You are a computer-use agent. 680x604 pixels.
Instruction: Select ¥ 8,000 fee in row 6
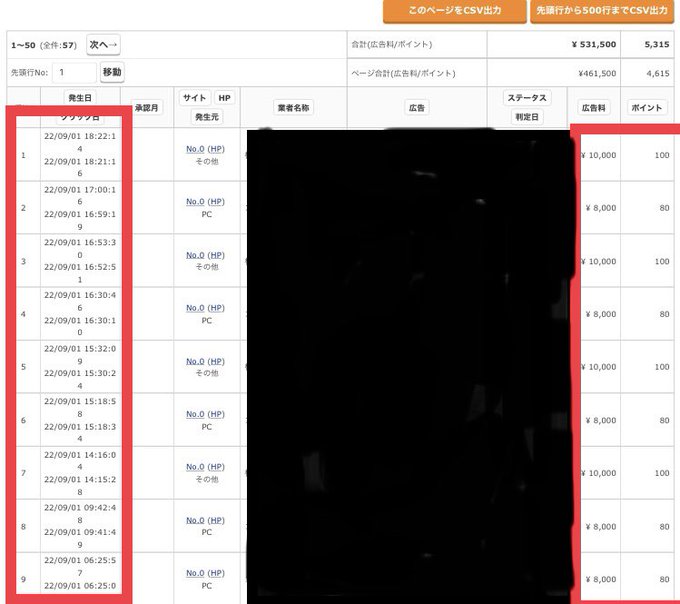coord(601,420)
